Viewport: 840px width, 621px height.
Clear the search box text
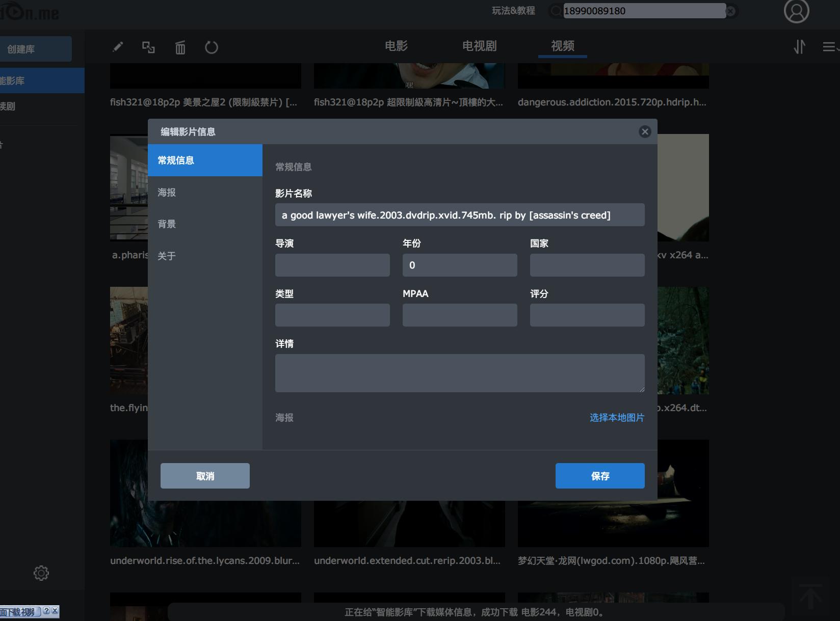(x=731, y=11)
